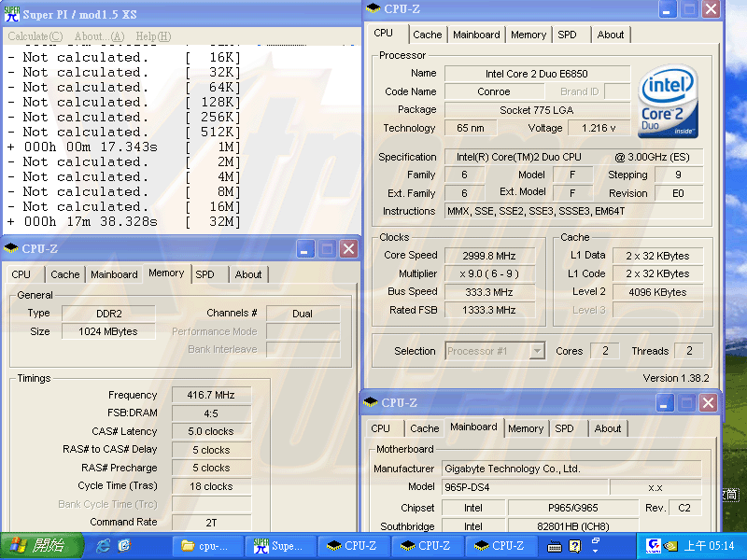Activate the second CPU-Z taskbar button
The height and width of the screenshot is (560, 747).
tap(427, 546)
